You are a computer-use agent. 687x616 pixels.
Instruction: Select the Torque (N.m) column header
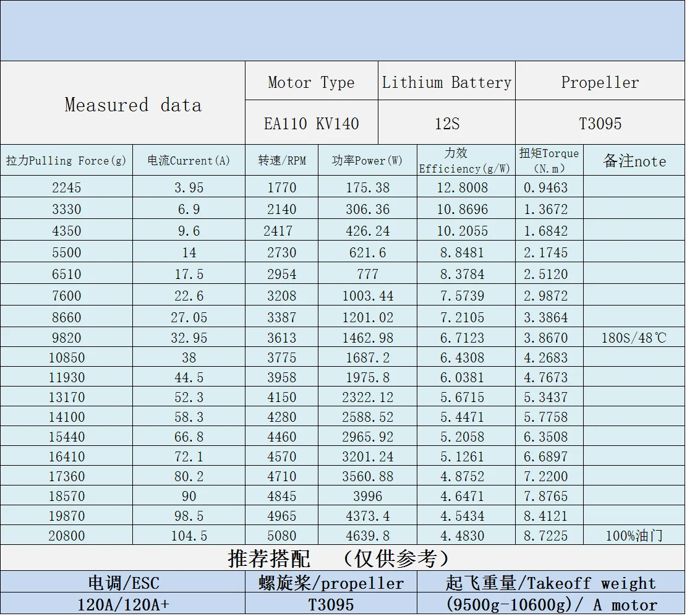[549, 160]
